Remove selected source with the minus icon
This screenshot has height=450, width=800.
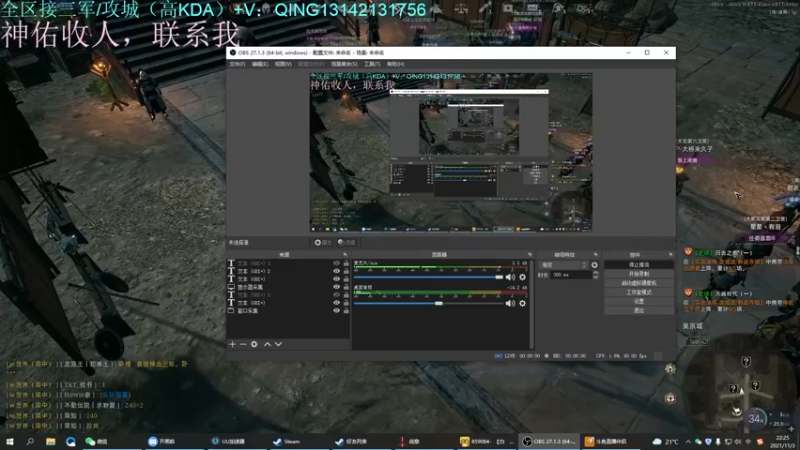coord(243,344)
